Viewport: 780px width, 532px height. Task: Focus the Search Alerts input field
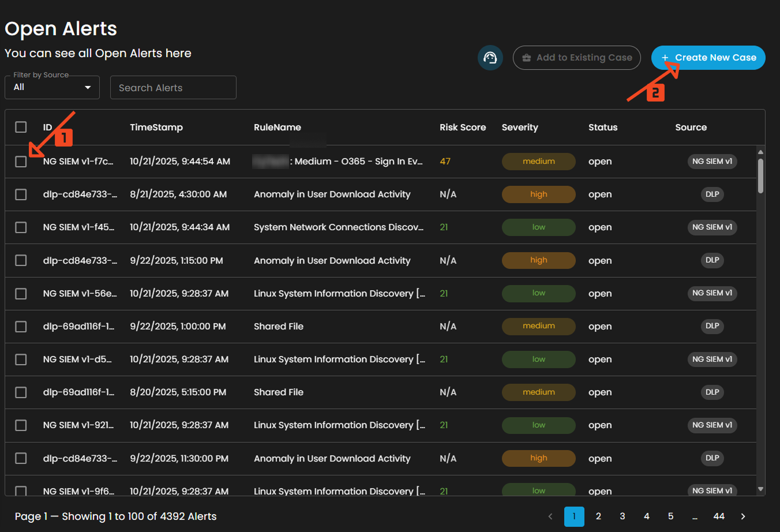click(173, 88)
